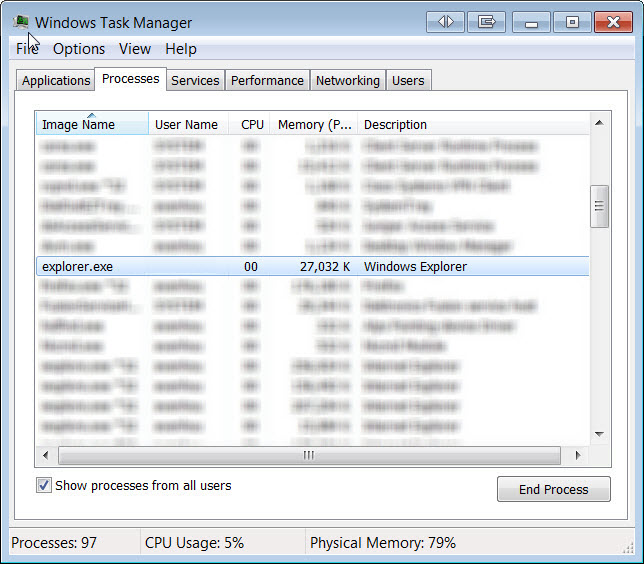Click the horizontal scrollbar thumb
The height and width of the screenshot is (564, 644).
tap(309, 455)
